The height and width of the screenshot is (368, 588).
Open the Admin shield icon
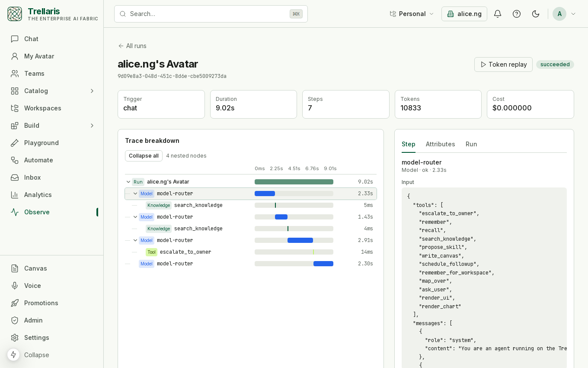click(15, 320)
